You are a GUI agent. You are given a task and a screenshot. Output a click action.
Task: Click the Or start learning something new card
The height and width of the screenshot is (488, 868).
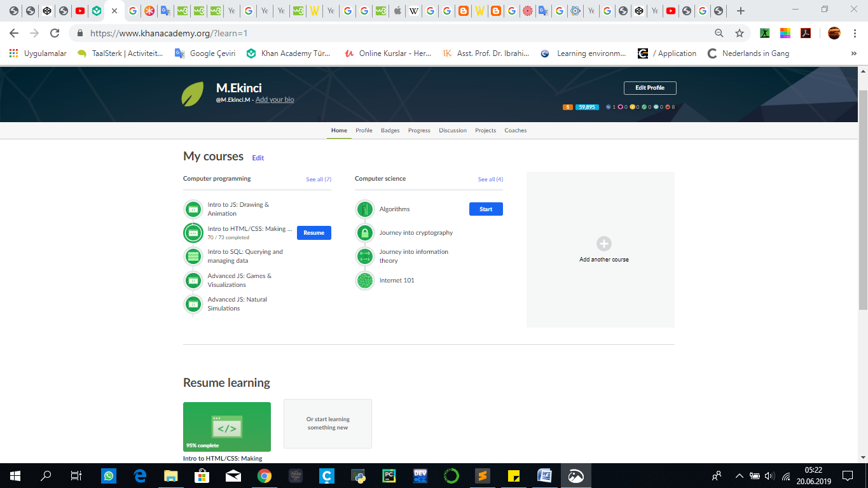tap(327, 424)
